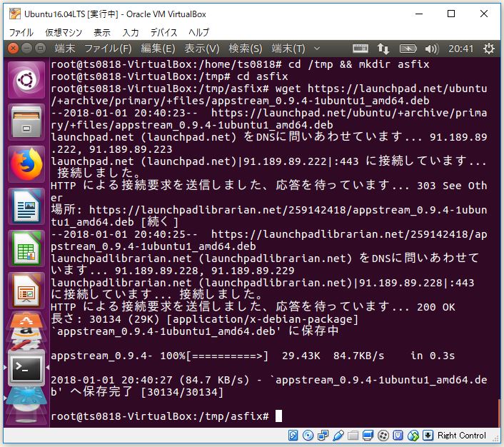504x447 pixels.
Task: Click '[application/x-debian-package]' text
Action: click(x=262, y=319)
